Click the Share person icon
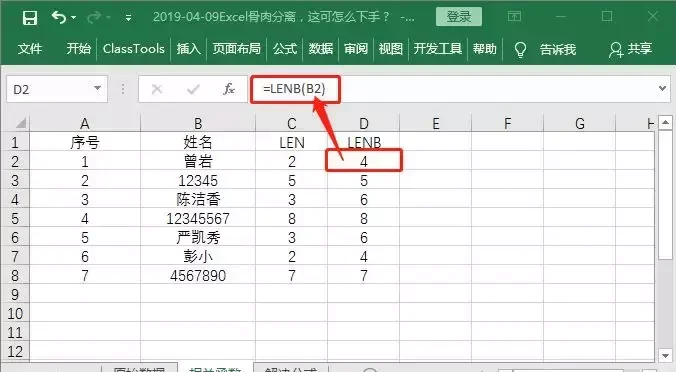The image size is (676, 372). 616,50
